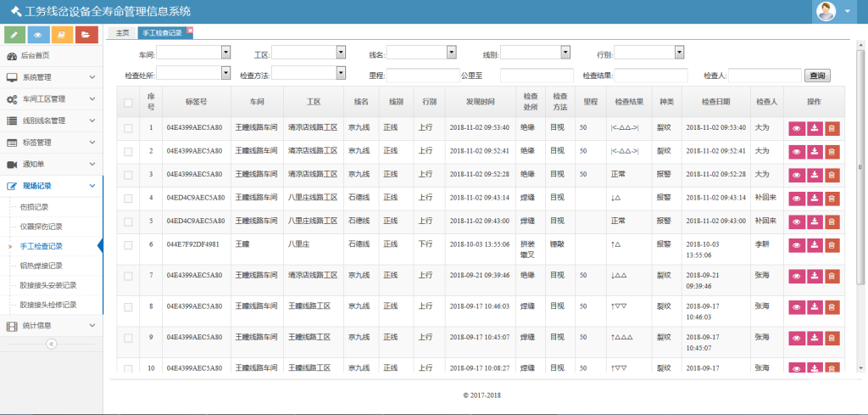Click the user avatar in header
Viewport: 868px width, 415px height.
pos(825,11)
